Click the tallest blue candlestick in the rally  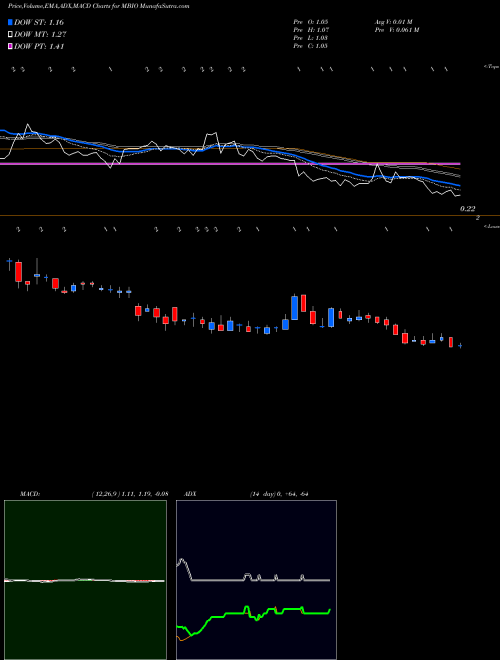point(295,308)
